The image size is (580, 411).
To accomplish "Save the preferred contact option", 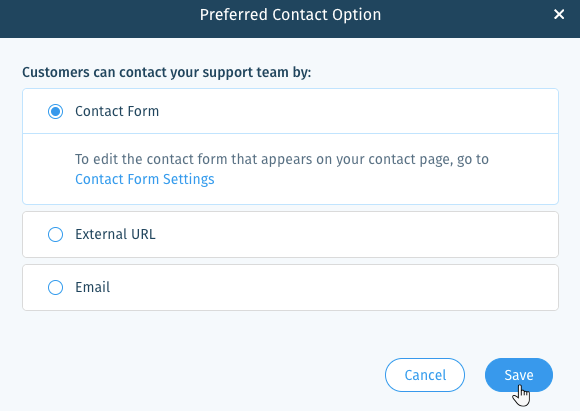I will click(x=519, y=375).
